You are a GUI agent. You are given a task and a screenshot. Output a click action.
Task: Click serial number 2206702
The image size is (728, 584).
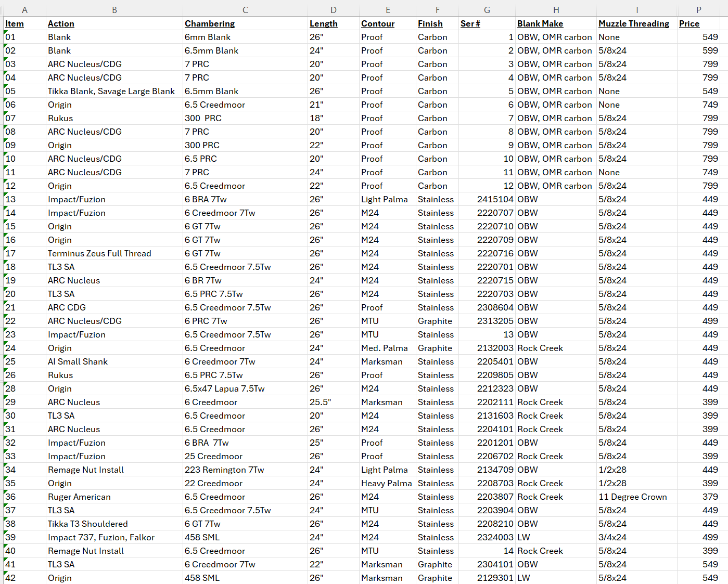(487, 456)
